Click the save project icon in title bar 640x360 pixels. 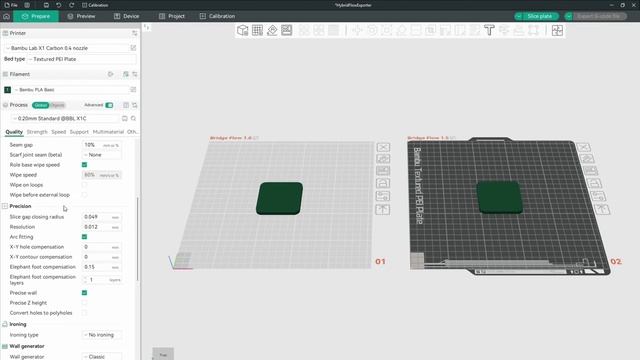[46, 5]
